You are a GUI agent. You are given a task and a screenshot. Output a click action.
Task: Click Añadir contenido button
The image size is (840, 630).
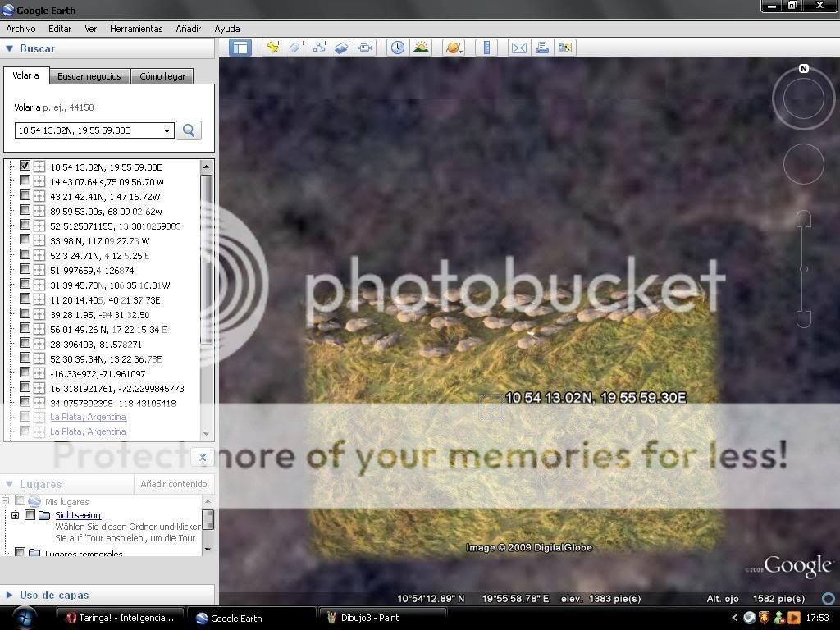[174, 484]
